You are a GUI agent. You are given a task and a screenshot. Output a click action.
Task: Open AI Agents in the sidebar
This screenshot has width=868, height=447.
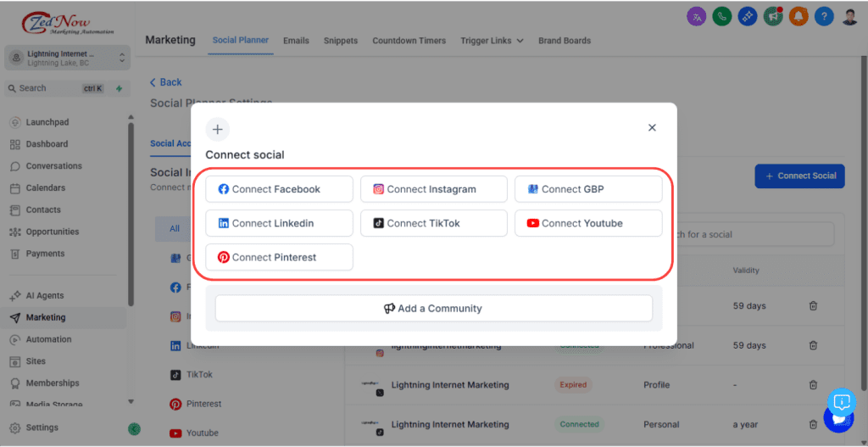click(x=44, y=296)
